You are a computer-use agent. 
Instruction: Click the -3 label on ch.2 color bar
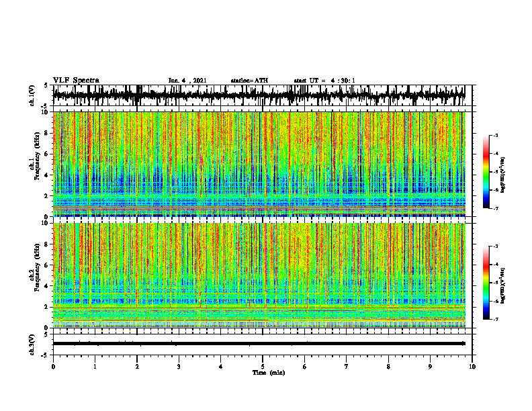pos(496,246)
